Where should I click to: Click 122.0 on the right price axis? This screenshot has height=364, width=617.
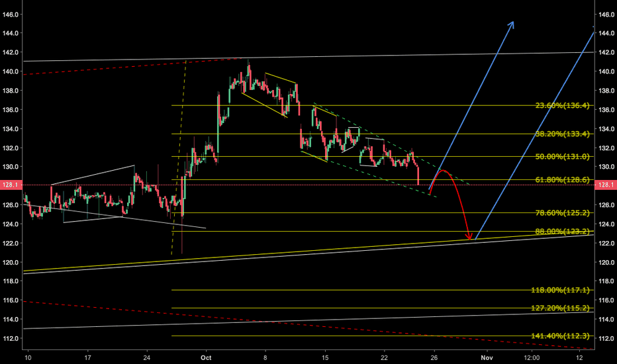pos(606,243)
